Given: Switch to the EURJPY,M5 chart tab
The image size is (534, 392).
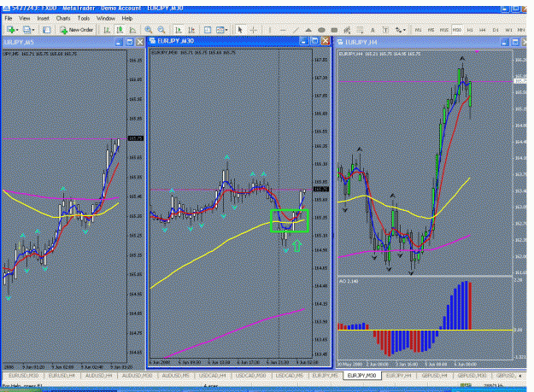Looking at the screenshot, I should (326, 375).
